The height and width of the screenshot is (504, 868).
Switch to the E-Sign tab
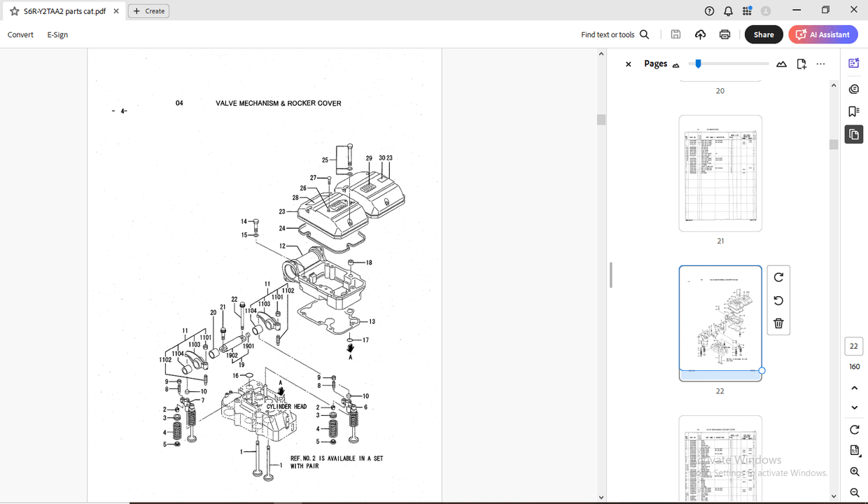point(57,34)
